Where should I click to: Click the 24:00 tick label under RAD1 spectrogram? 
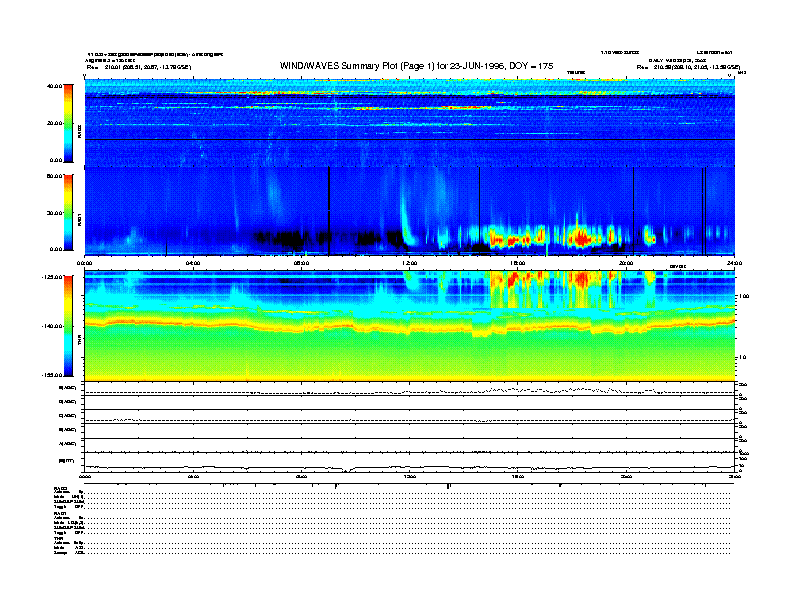pyautogui.click(x=734, y=263)
